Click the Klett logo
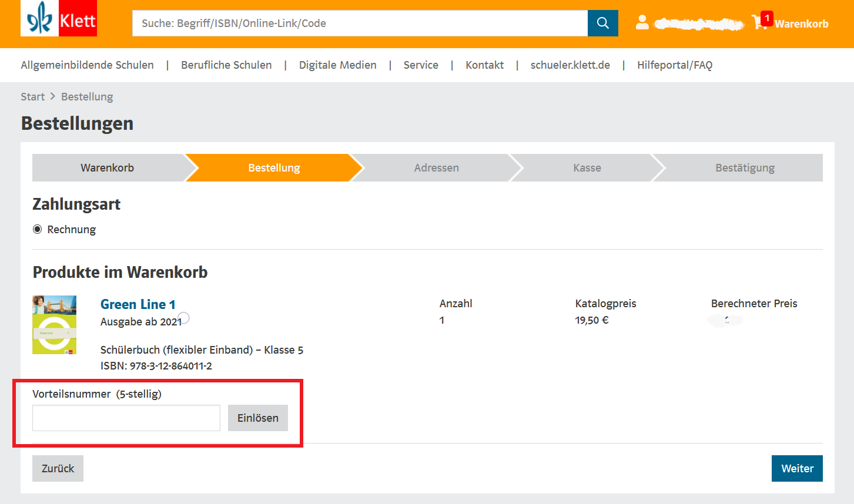Screen dimensions: 854x504 59,18
